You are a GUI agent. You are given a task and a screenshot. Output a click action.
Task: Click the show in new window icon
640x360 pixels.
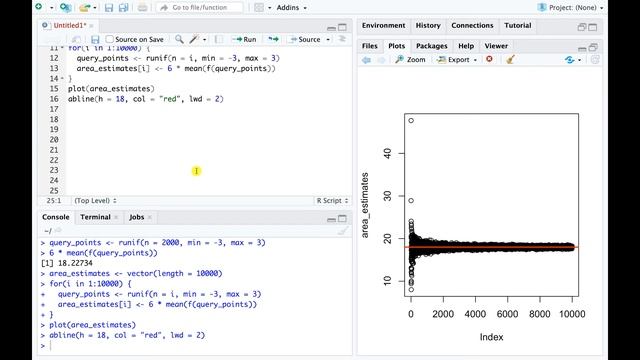(76, 39)
